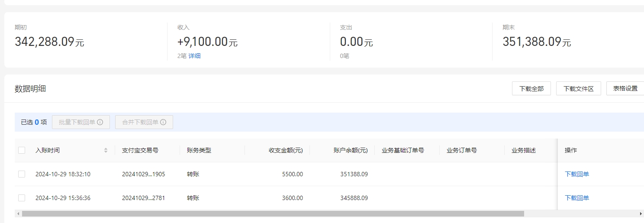Screen dimensions: 644x223
Task: Click the table's right scroll arrow
Action: [641, 213]
